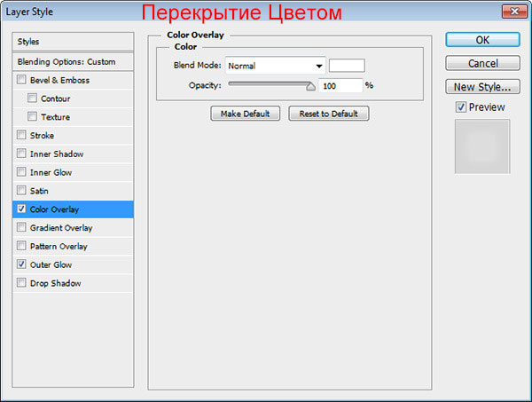Open Outer Glow settings row
Image resolution: width=532 pixels, height=402 pixels.
tap(73, 264)
